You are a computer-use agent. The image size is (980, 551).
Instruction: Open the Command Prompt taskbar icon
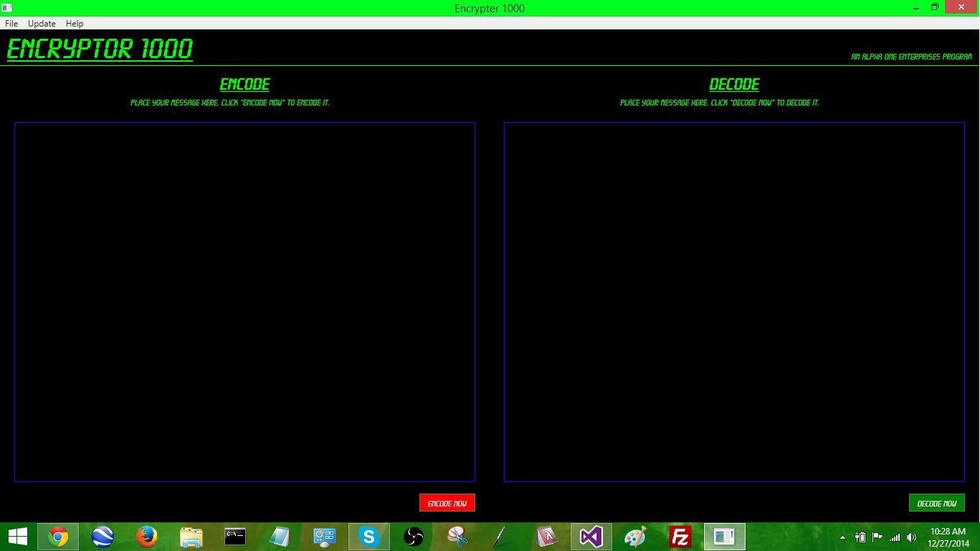click(x=235, y=536)
